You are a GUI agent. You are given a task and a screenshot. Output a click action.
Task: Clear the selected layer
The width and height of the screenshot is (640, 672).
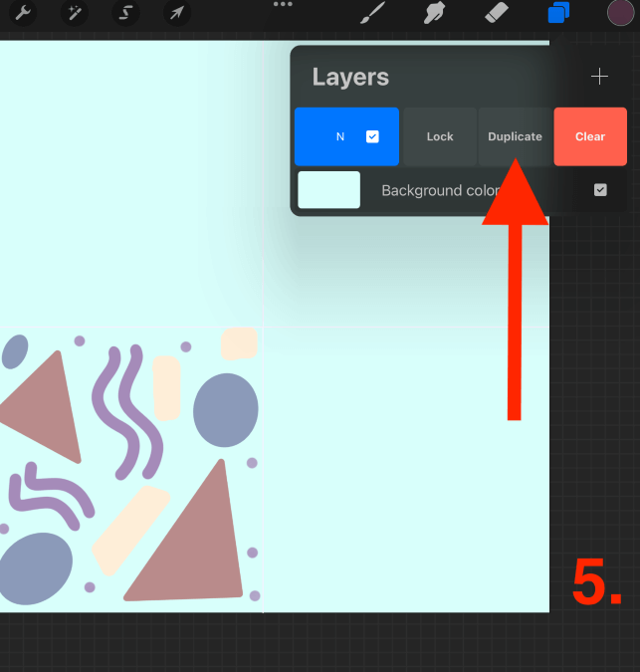590,136
